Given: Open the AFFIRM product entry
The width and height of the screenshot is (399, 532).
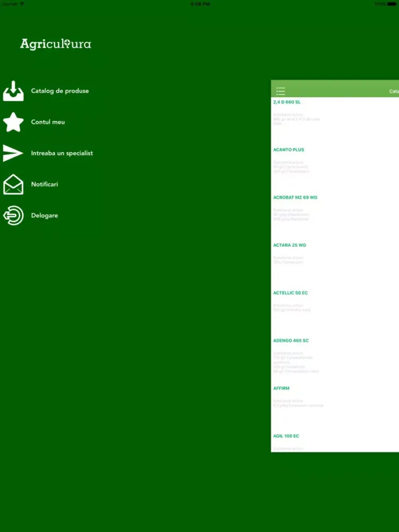Looking at the screenshot, I should (x=281, y=388).
